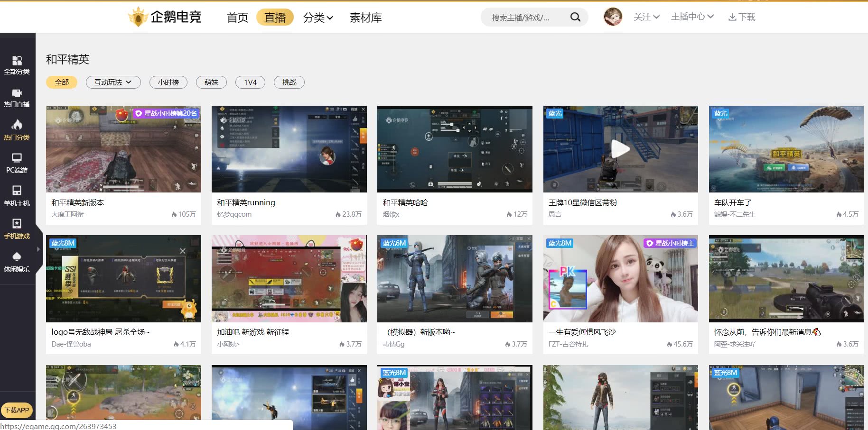Switch to the 首页 tab
Image resolution: width=868 pixels, height=430 pixels.
click(x=237, y=18)
